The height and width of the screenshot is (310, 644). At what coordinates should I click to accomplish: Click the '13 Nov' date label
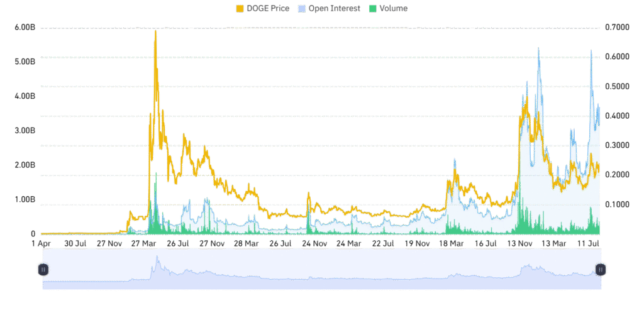pyautogui.click(x=519, y=243)
